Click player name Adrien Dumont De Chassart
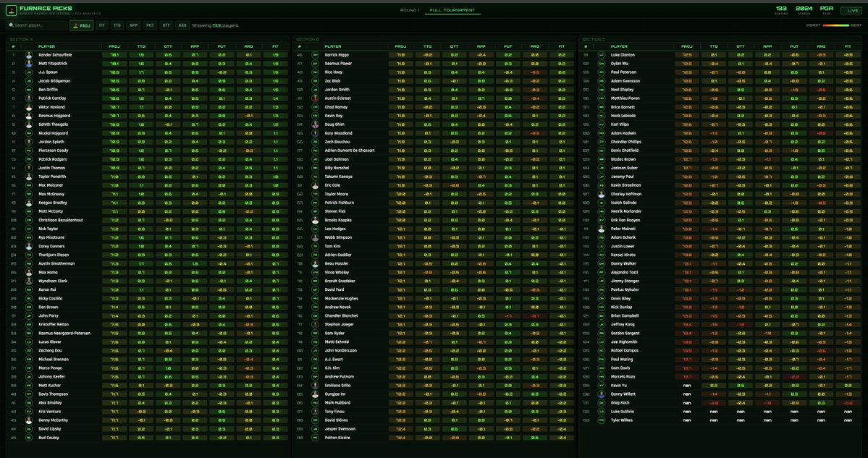Viewport: 868px width, 458px height. 350,150
